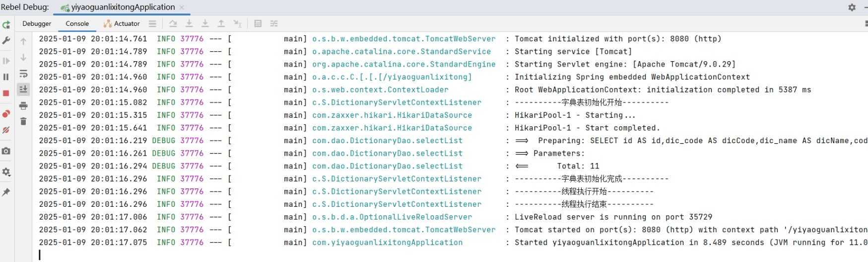Toggle soft-wrap for console output
The image size is (868, 262).
tap(23, 74)
